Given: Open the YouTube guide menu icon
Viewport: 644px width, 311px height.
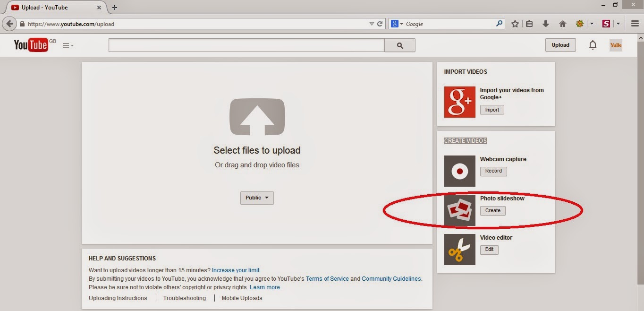Looking at the screenshot, I should (x=68, y=45).
